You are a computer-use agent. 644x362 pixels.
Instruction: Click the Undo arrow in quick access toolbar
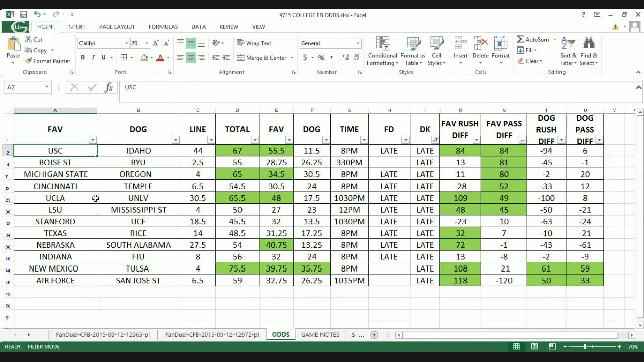coord(37,15)
